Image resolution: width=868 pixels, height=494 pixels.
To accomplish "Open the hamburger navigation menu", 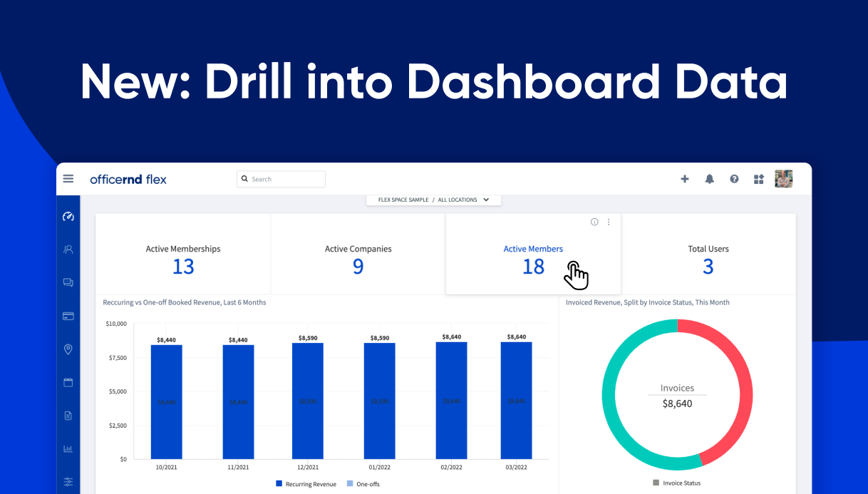I will pos(68,179).
